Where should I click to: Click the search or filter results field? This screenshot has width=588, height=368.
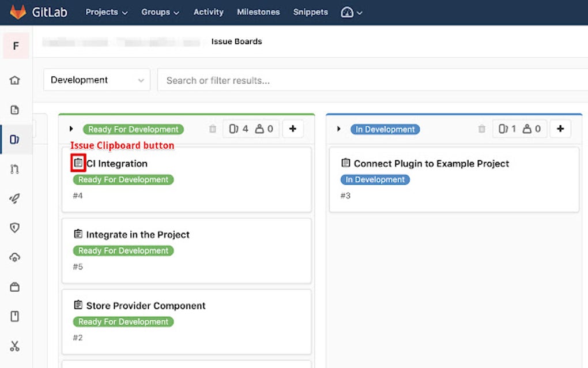click(x=369, y=80)
